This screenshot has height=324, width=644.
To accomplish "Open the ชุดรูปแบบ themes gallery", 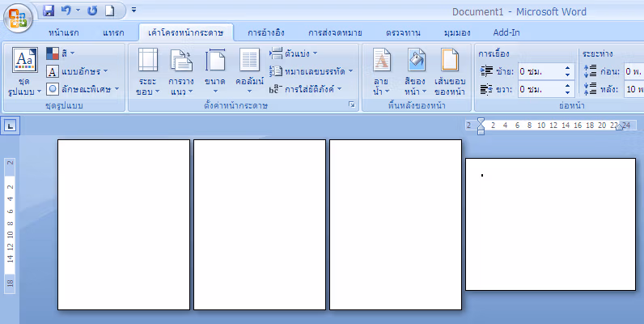I will pos(24,71).
